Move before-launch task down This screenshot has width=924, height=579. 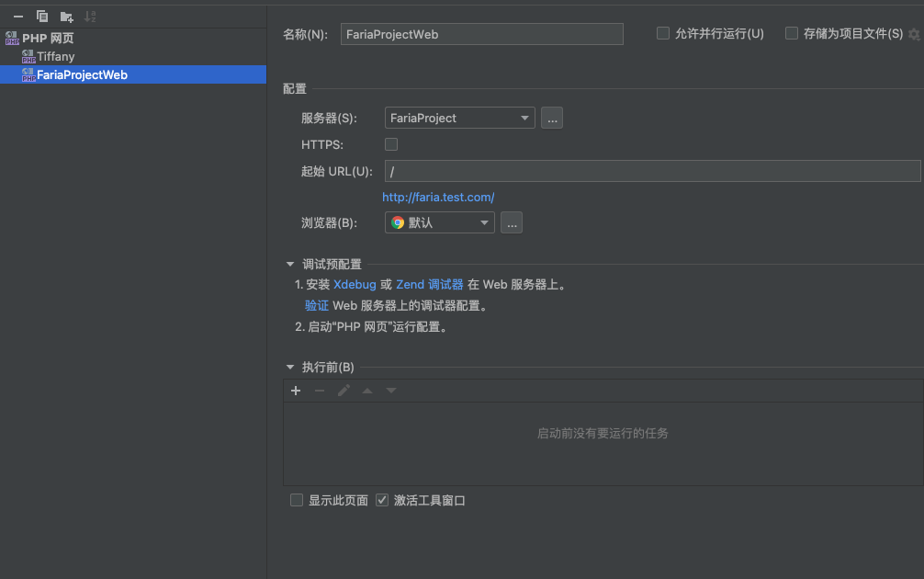click(391, 391)
